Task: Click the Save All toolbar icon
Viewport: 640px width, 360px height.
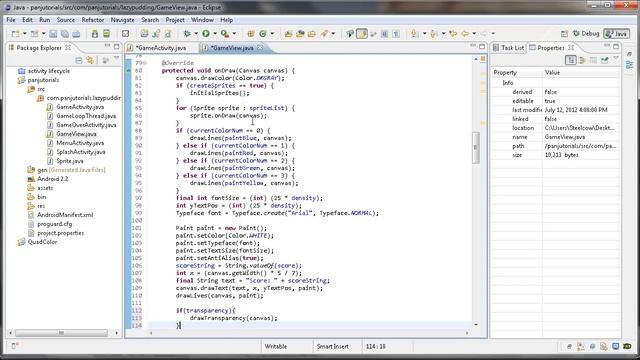Action: [64, 34]
